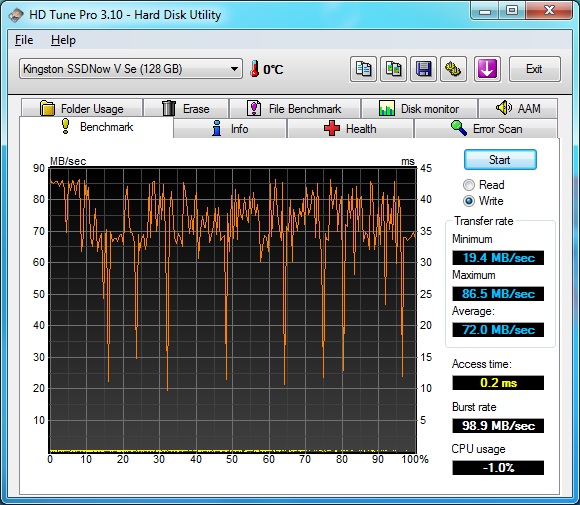Image resolution: width=580 pixels, height=505 pixels.
Task: Select the Read radio button
Action: click(x=484, y=185)
